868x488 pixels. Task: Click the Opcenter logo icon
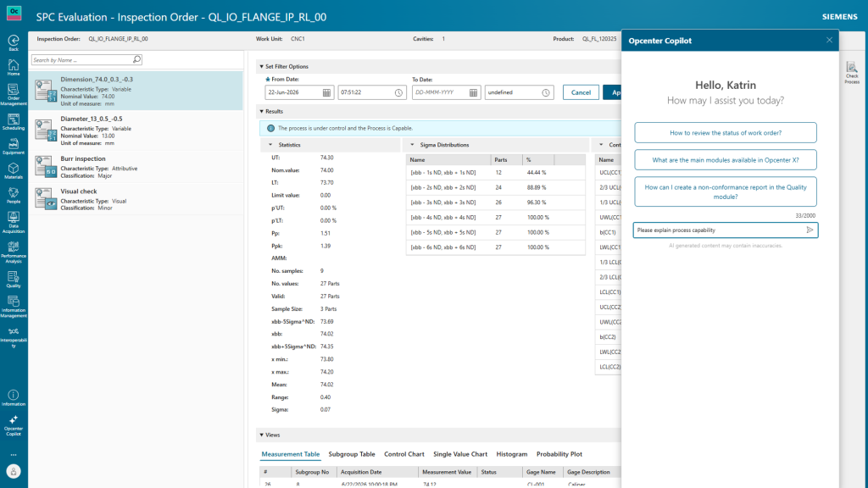[14, 13]
